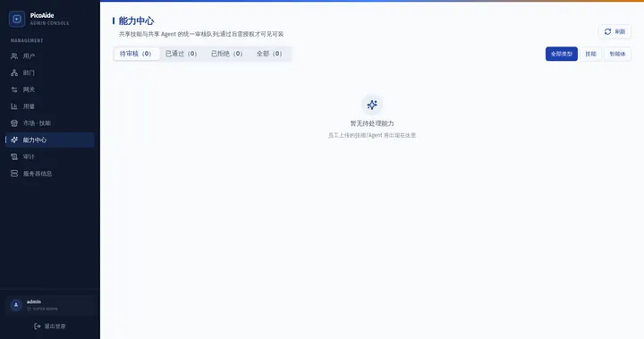Click the 退出登录 logout link
644x339 pixels.
[x=50, y=326]
